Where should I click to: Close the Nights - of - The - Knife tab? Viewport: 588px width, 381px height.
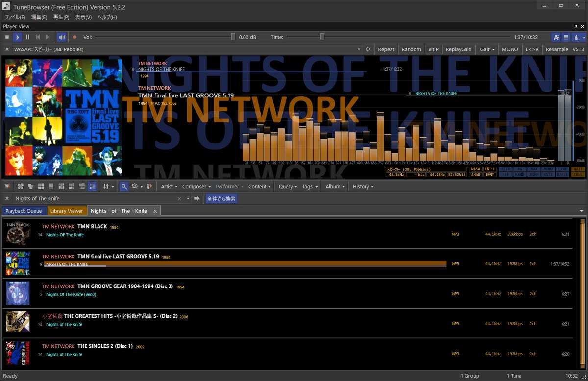pos(155,211)
